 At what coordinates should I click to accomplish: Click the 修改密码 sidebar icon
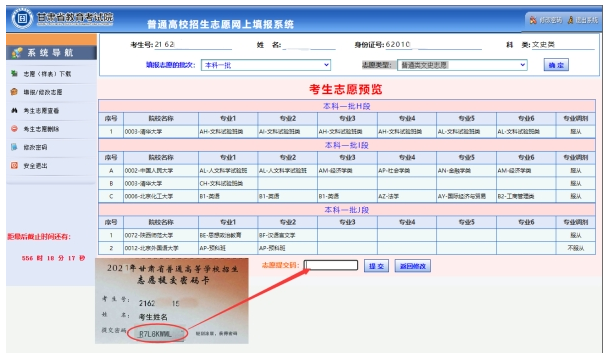14,147
